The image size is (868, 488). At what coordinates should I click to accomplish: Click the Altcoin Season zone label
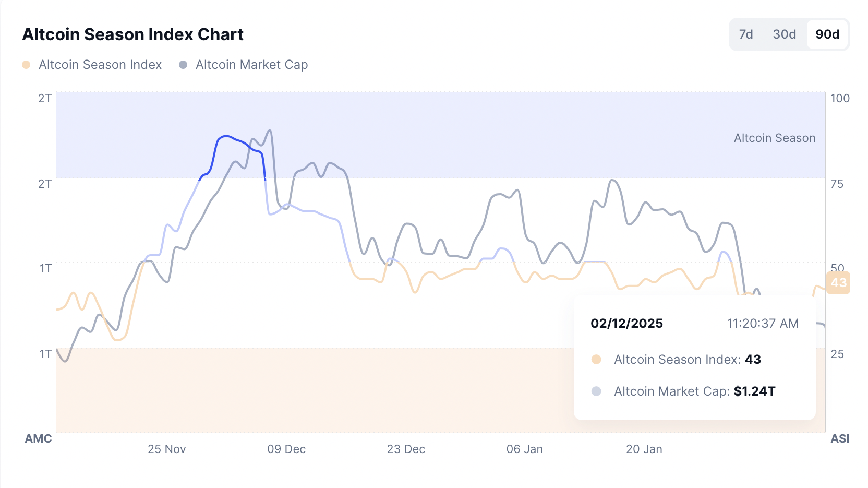click(775, 138)
